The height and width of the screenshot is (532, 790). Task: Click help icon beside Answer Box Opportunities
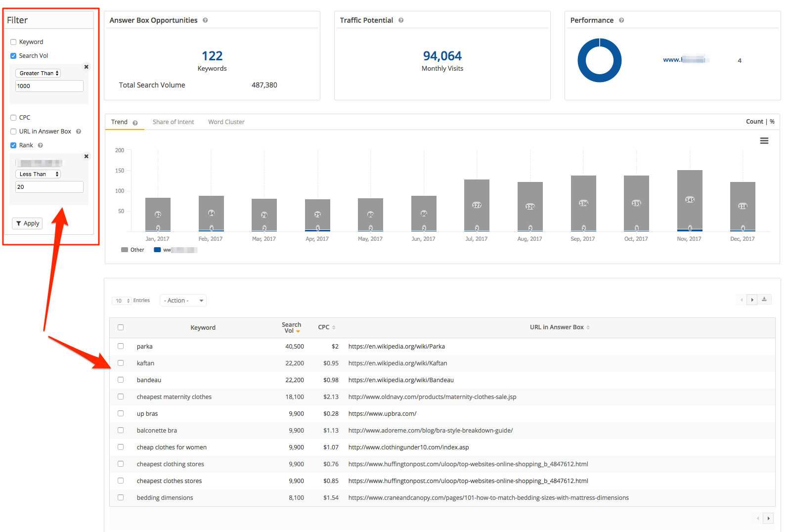205,20
